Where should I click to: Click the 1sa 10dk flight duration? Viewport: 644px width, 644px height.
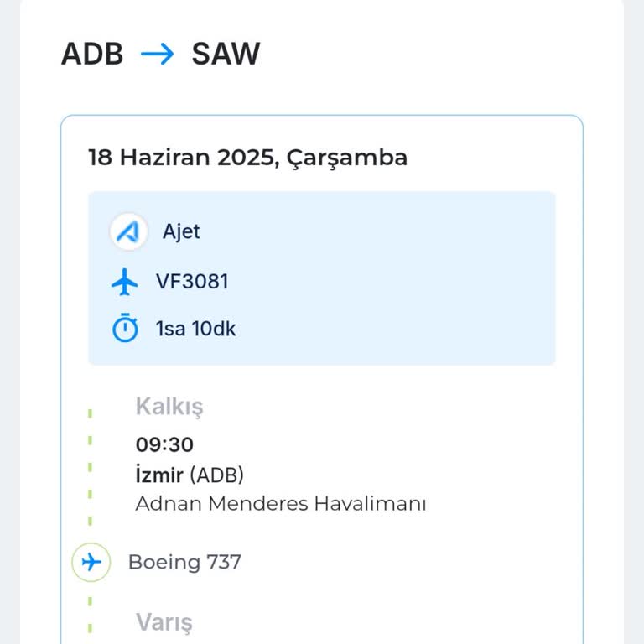(x=195, y=329)
